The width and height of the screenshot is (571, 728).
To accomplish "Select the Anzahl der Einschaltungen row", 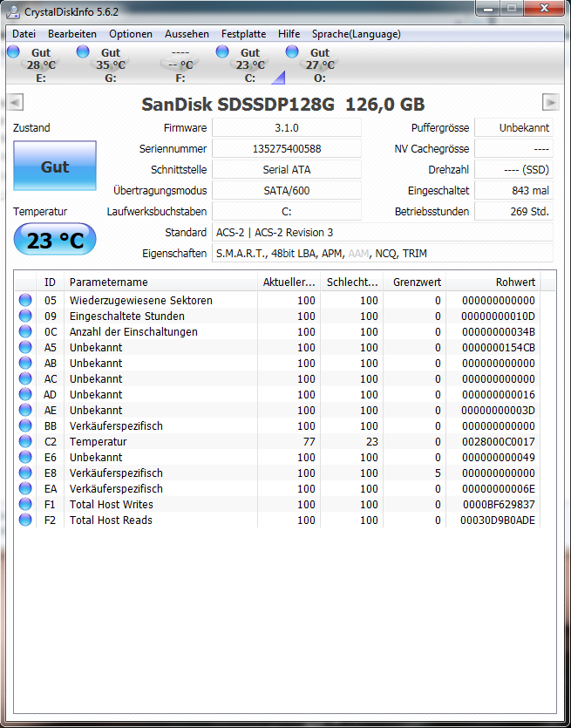I will click(x=277, y=331).
